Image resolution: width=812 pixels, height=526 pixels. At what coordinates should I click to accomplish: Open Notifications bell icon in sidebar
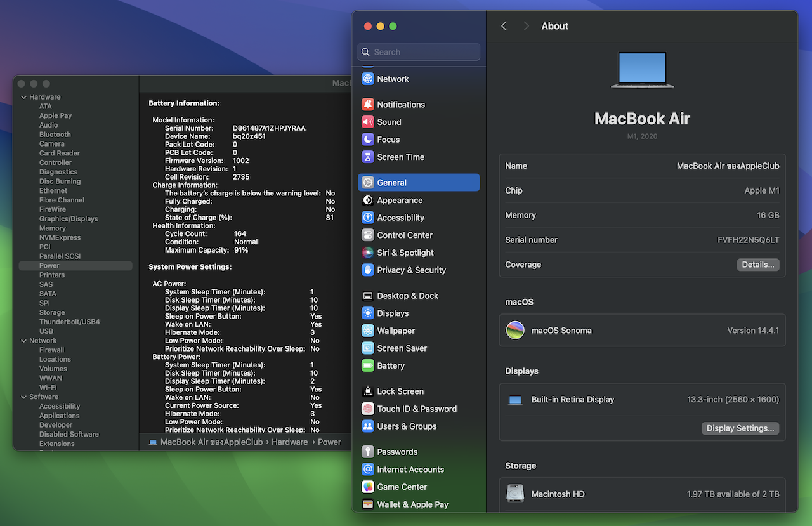(x=368, y=105)
